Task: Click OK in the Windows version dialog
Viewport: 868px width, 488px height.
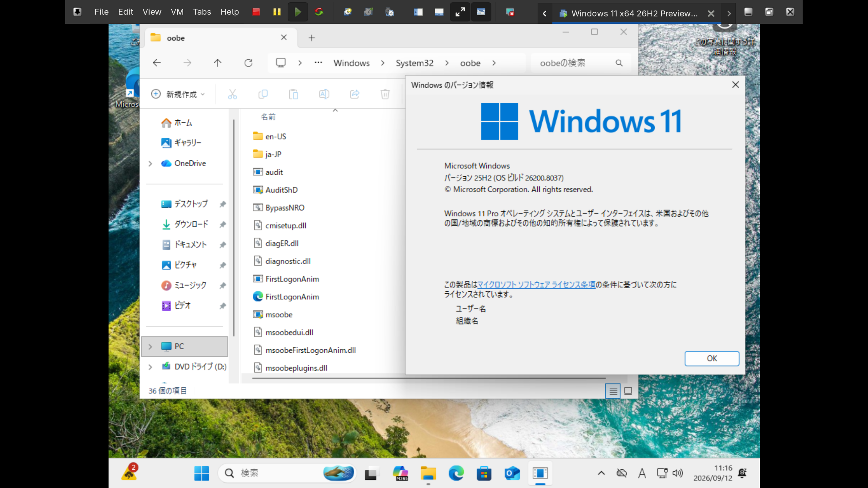Action: pyautogui.click(x=712, y=358)
